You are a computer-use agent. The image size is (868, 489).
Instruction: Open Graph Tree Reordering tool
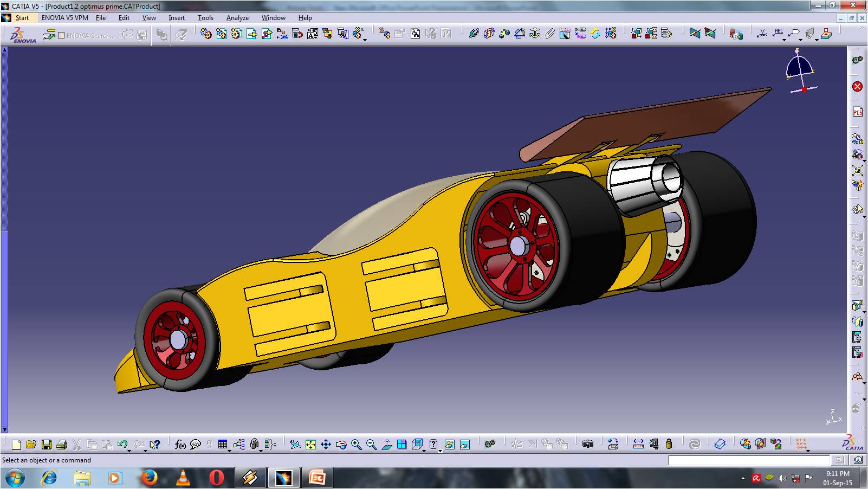point(297,34)
